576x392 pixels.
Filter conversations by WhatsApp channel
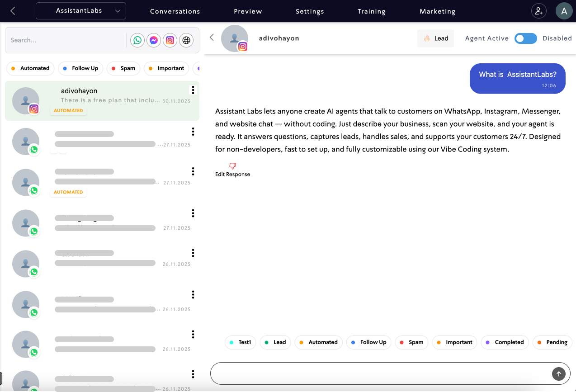pos(137,40)
